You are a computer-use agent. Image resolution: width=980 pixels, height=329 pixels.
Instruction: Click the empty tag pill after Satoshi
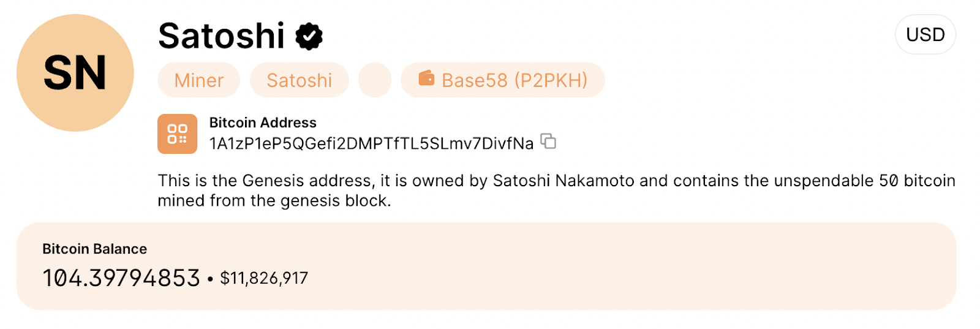pos(374,80)
